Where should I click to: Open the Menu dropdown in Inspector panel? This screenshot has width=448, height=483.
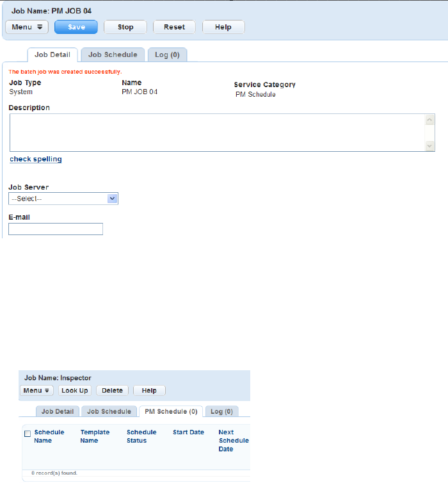coord(36,390)
